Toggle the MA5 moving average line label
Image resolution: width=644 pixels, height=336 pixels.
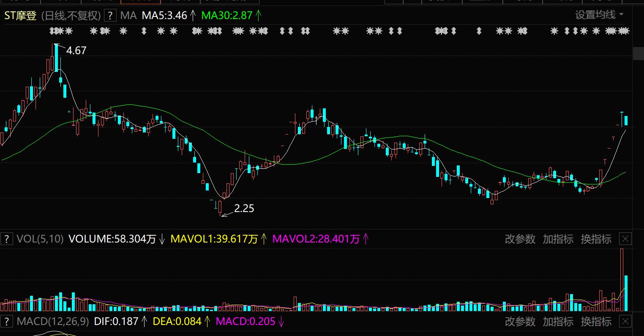tap(164, 16)
